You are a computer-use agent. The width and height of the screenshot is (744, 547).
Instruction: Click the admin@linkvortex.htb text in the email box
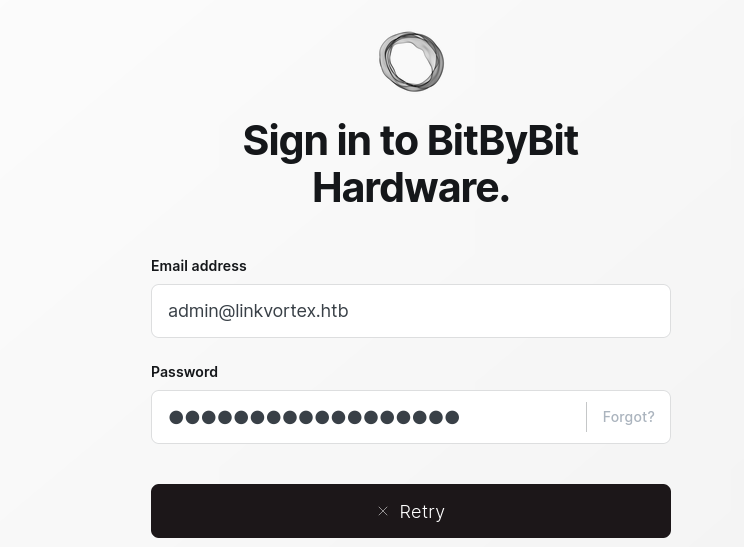pos(258,311)
